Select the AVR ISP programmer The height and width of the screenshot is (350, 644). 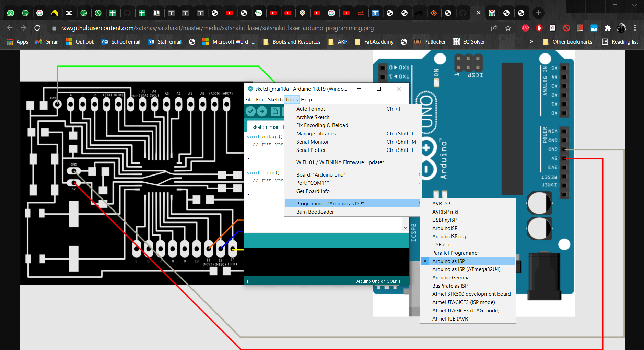pyautogui.click(x=468, y=203)
